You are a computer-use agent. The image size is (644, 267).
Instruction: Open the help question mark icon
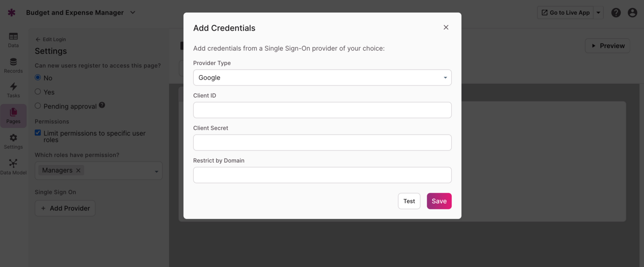616,12
